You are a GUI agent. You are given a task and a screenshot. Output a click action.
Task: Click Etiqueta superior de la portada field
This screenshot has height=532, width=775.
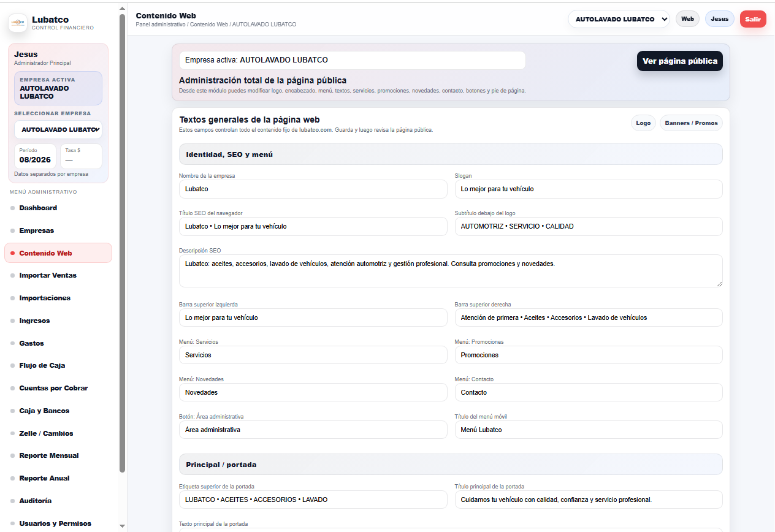pyautogui.click(x=313, y=500)
